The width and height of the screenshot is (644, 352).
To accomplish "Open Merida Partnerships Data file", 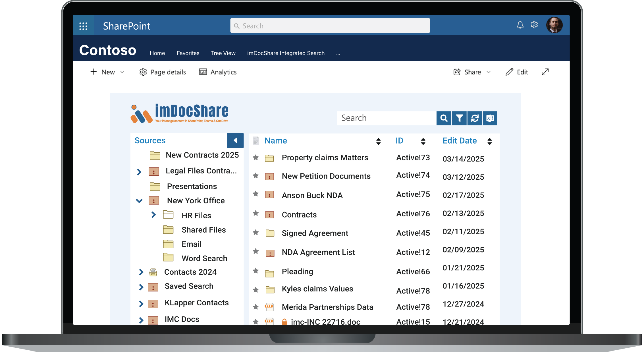I will tap(327, 307).
